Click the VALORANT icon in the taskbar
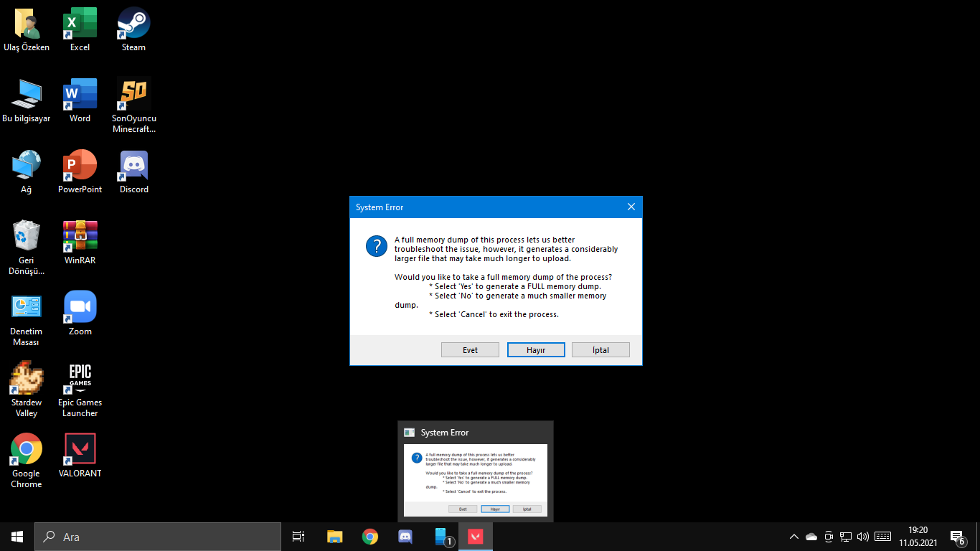 [x=476, y=537]
